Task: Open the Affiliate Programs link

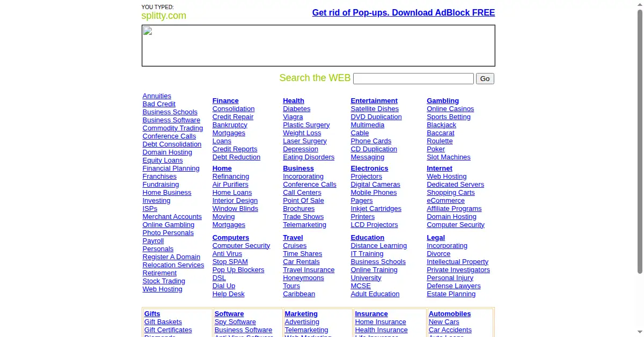Action: 455,209
